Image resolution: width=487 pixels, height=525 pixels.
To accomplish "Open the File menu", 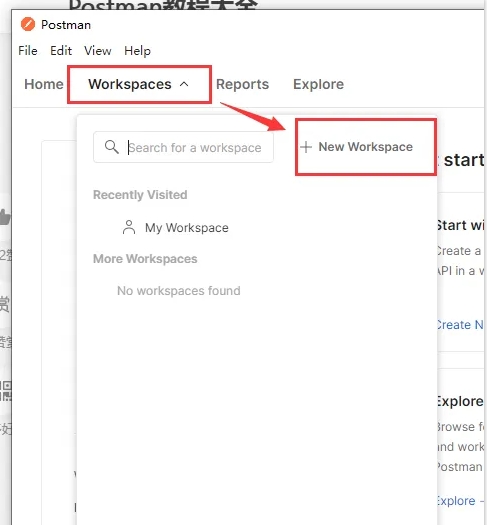I will pyautogui.click(x=28, y=51).
